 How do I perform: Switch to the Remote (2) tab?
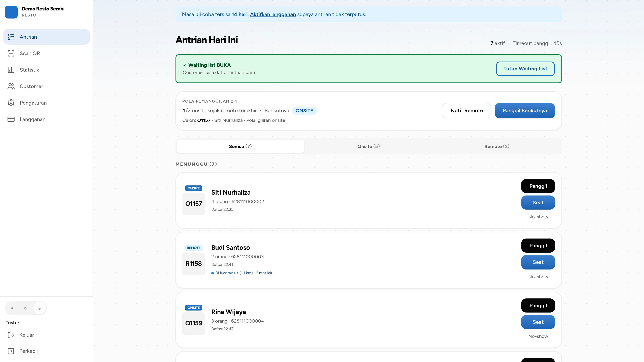point(497,146)
